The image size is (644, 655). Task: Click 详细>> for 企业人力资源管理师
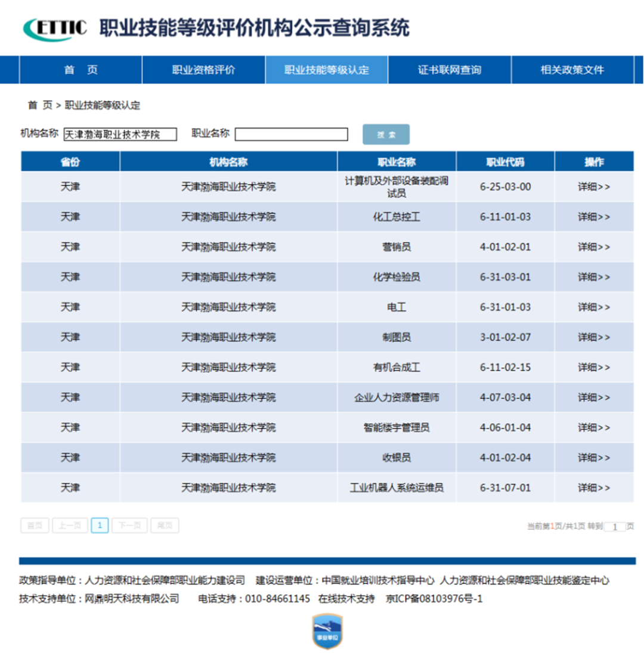coord(593,398)
